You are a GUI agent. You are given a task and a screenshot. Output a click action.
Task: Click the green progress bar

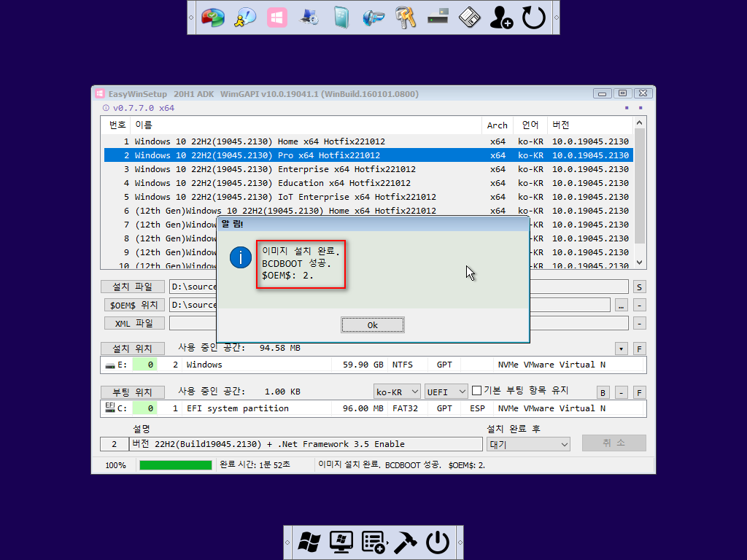(176, 465)
